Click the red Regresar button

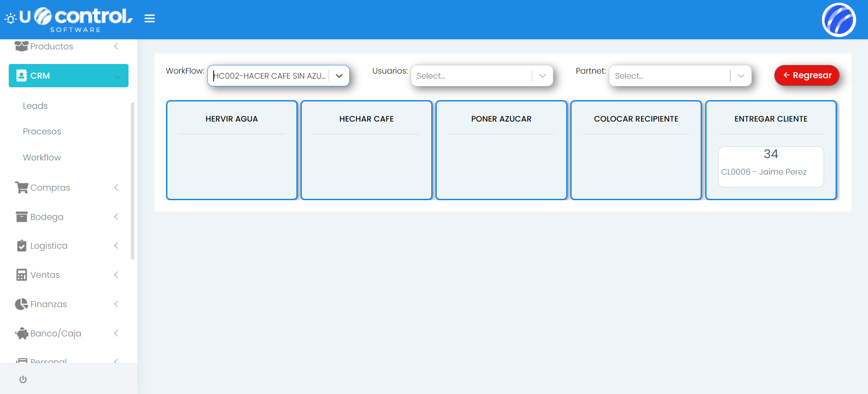807,75
